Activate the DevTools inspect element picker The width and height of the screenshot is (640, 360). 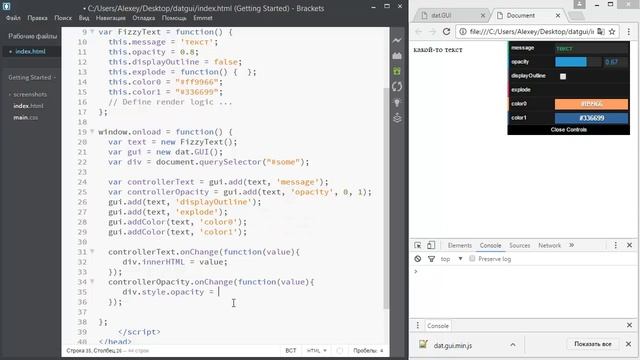[x=418, y=245]
